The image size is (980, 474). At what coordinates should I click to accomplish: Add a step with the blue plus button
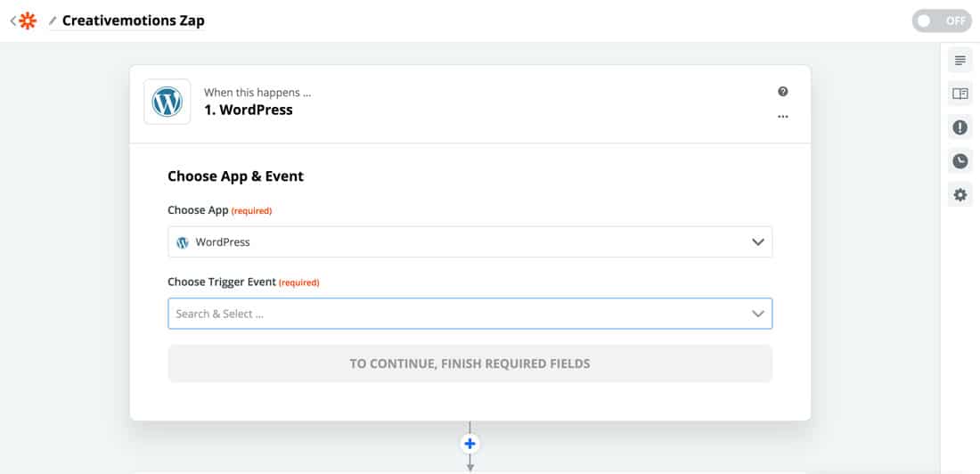(x=470, y=444)
